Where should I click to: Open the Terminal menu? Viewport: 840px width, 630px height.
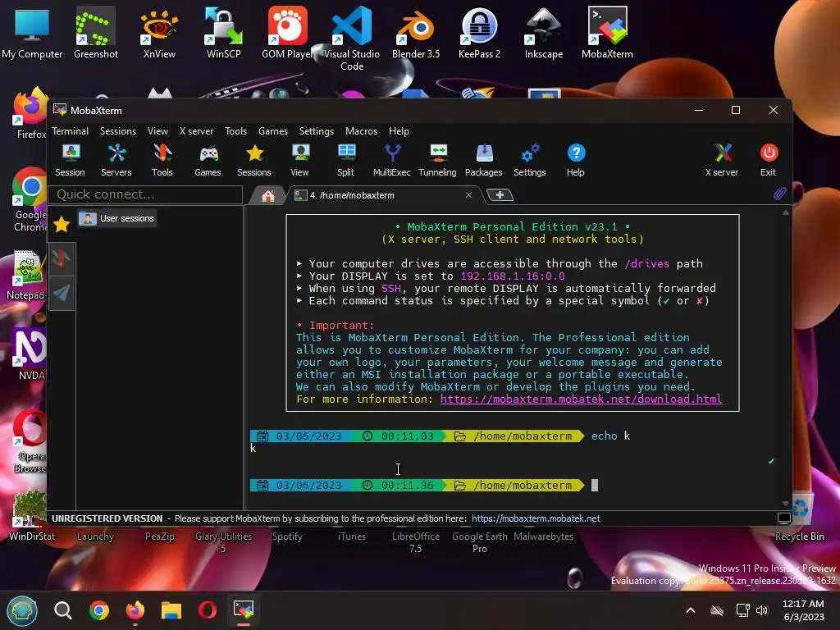[x=71, y=131]
